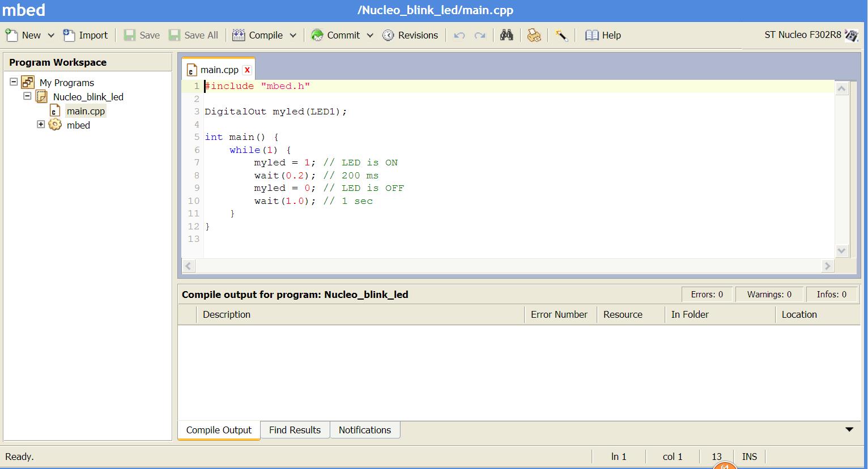The height and width of the screenshot is (469, 868).
Task: Click the binoculars Find icon
Action: pyautogui.click(x=507, y=35)
